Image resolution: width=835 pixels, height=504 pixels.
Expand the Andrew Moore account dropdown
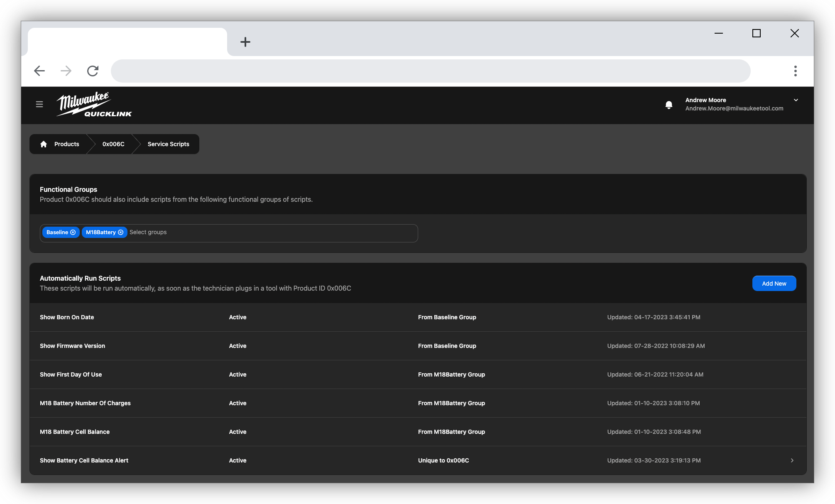click(796, 100)
